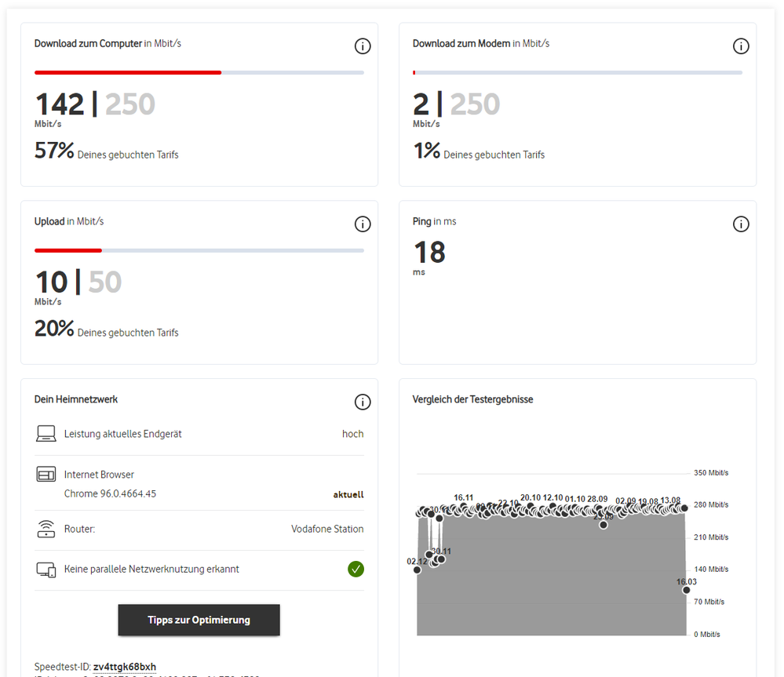This screenshot has width=784, height=677.
Task: Click the Speedtest-ID zv4ttgk68bxh text
Action: click(x=125, y=667)
